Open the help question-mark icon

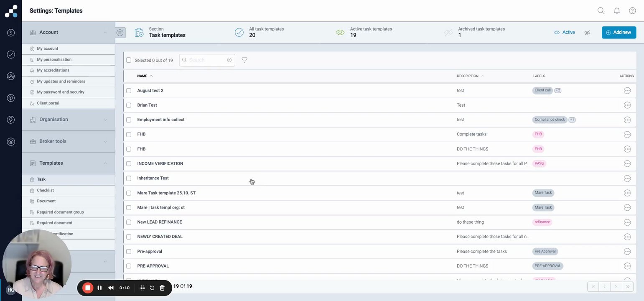point(632,10)
